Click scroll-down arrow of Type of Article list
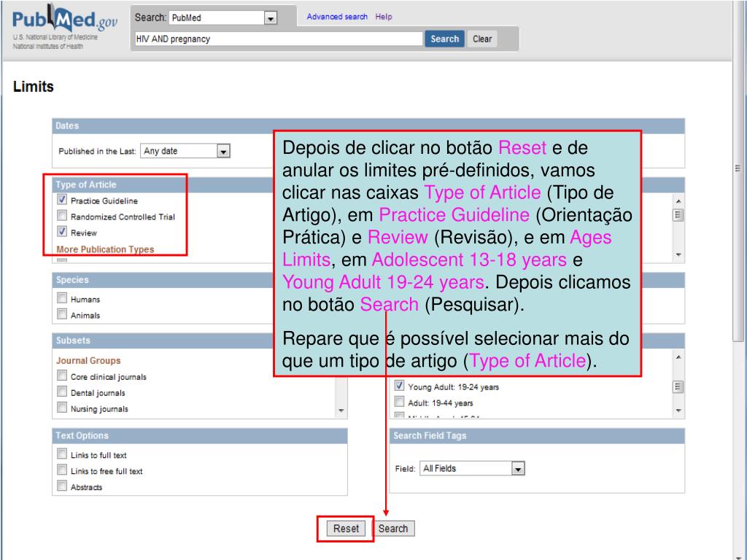Screen dimensions: 747x560 point(678,255)
